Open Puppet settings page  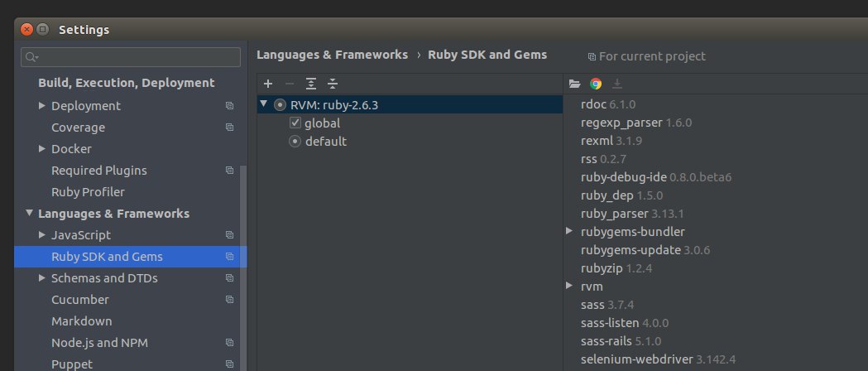coord(72,364)
